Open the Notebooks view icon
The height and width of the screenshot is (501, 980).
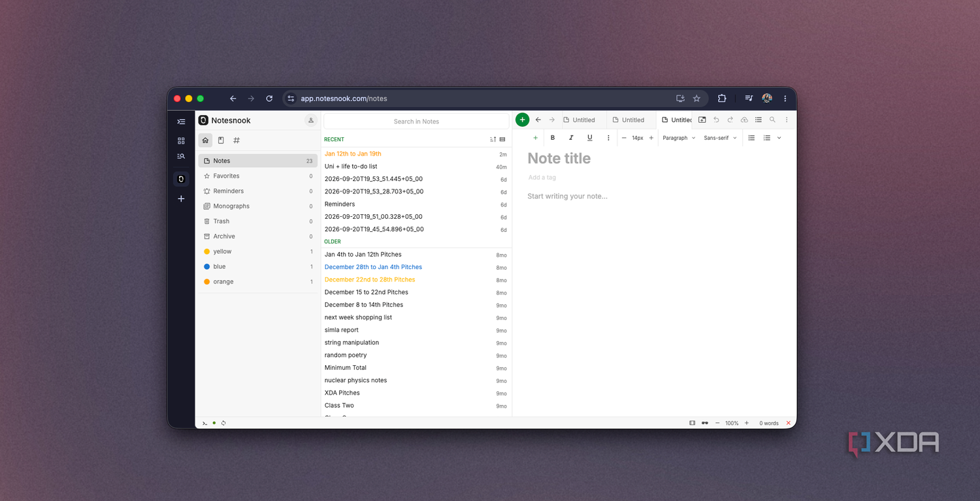click(x=221, y=140)
